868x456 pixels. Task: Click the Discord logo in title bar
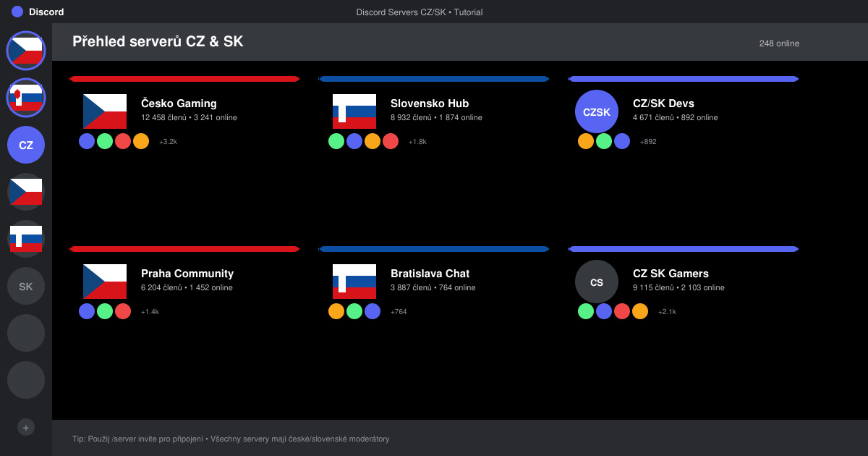pyautogui.click(x=17, y=12)
